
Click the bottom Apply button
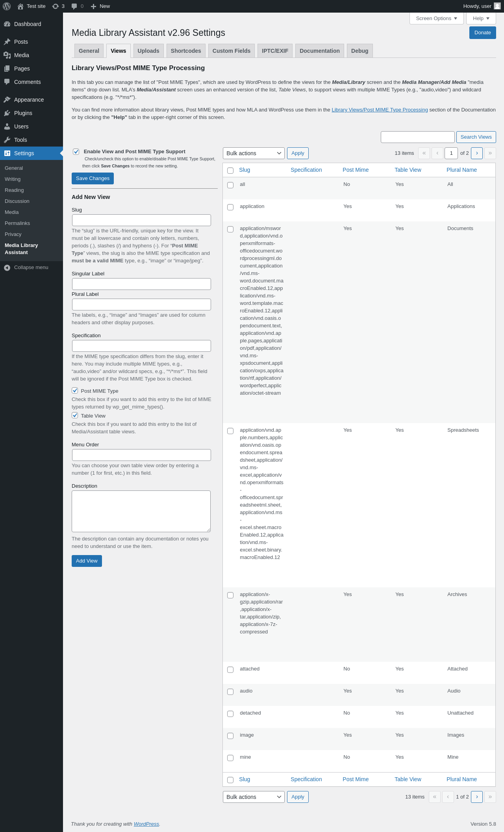coord(298,797)
